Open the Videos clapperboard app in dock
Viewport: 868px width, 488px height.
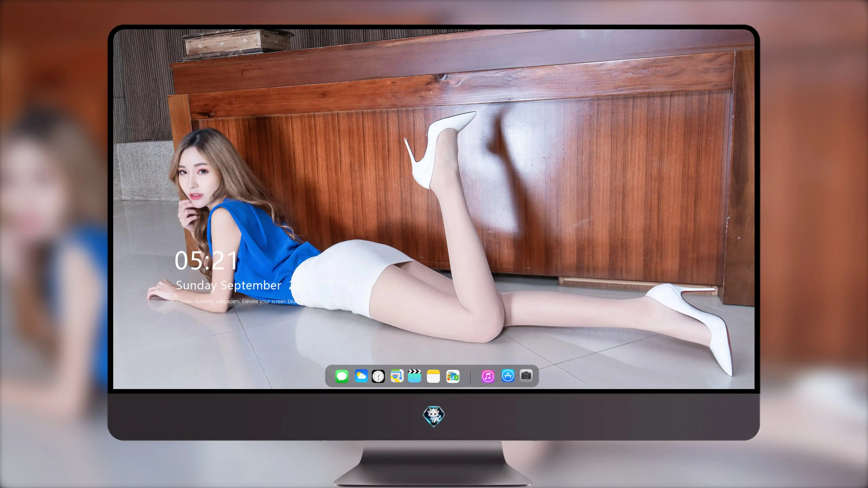415,376
